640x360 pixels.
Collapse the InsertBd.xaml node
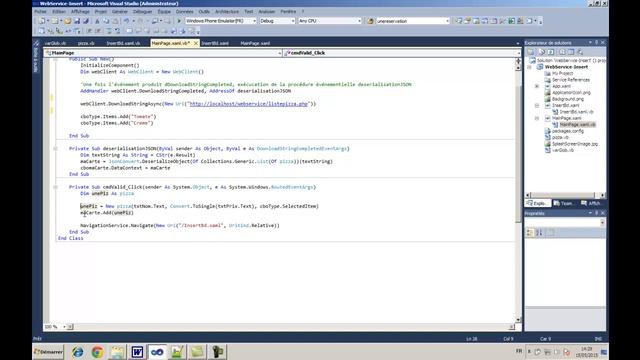pos(537,106)
